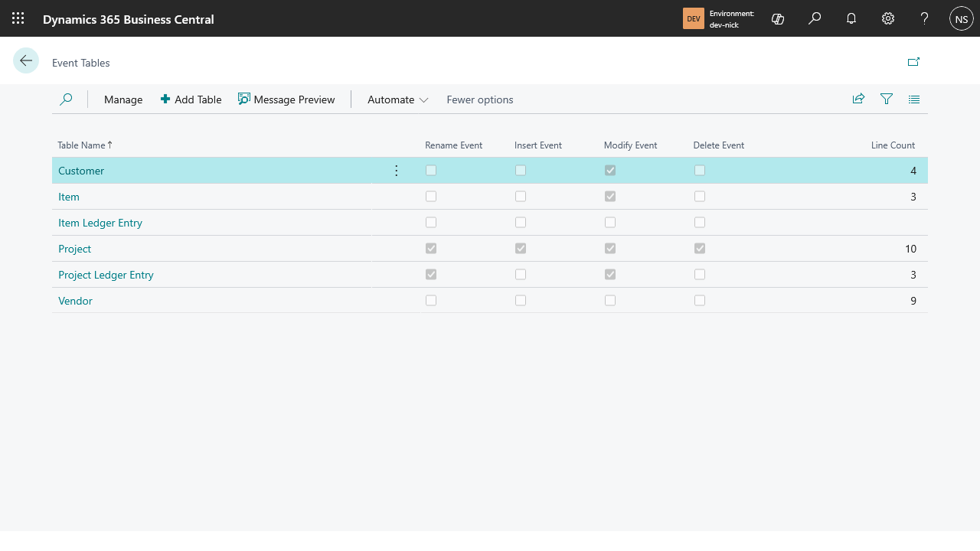Toggle Delete Event checkbox for Project
This screenshot has width=980, height=551.
pos(700,249)
